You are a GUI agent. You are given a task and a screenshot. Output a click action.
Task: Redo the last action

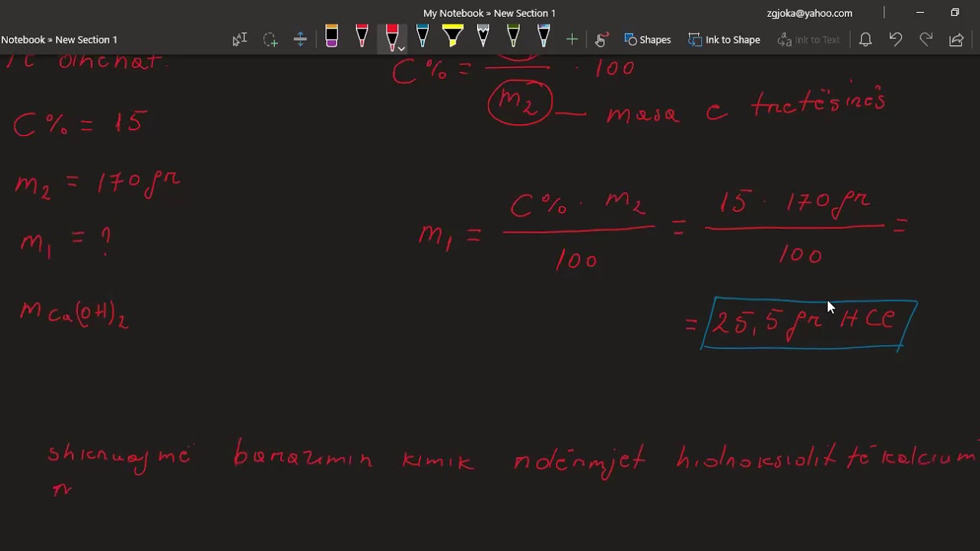[926, 39]
